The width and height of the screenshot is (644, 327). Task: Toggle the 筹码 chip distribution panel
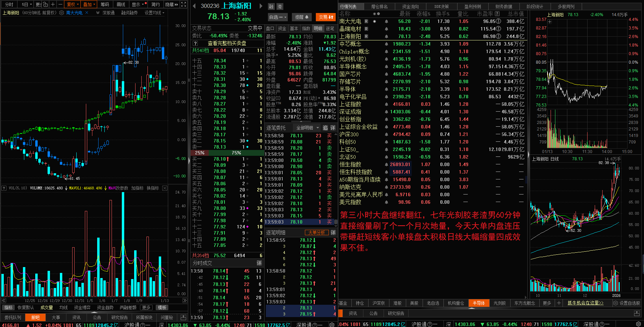tap(105, 4)
